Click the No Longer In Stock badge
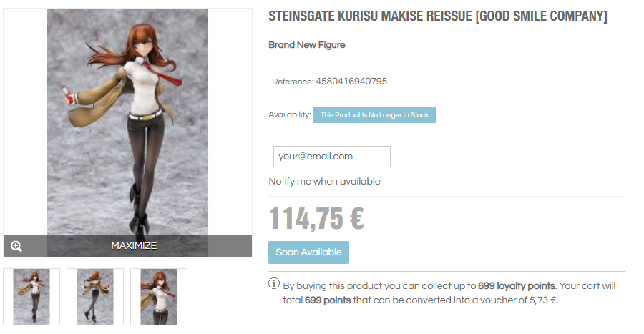Image resolution: width=644 pixels, height=334 pixels. [x=374, y=115]
